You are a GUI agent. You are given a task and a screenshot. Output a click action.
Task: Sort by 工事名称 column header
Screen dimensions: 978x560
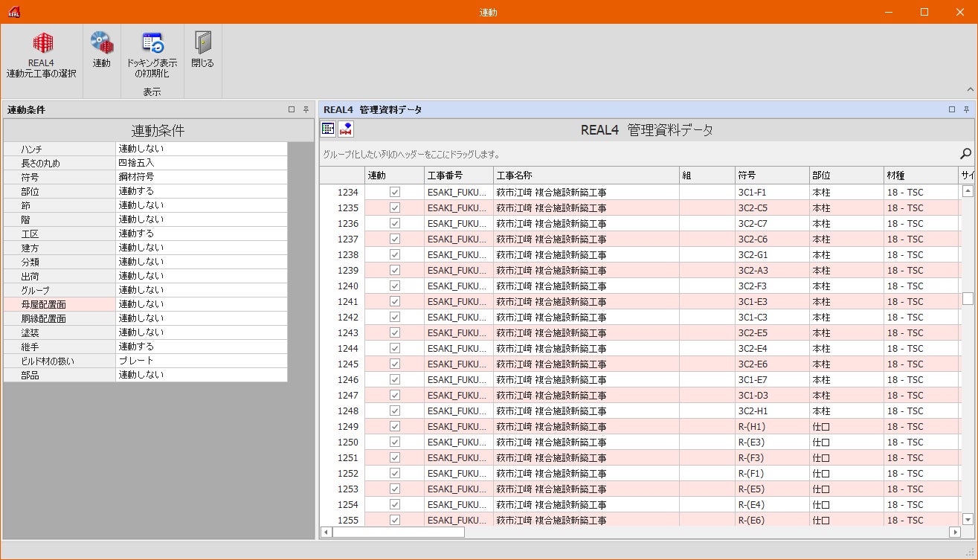(x=586, y=176)
